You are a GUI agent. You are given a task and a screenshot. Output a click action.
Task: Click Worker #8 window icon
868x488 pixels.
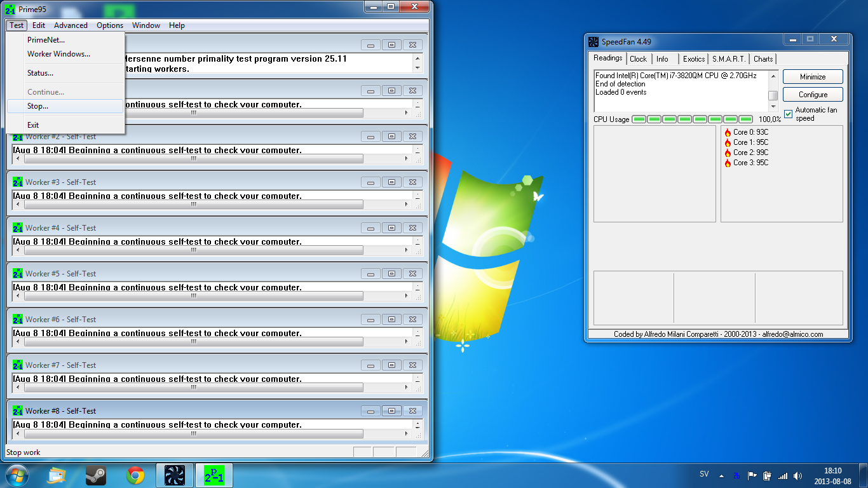point(18,411)
